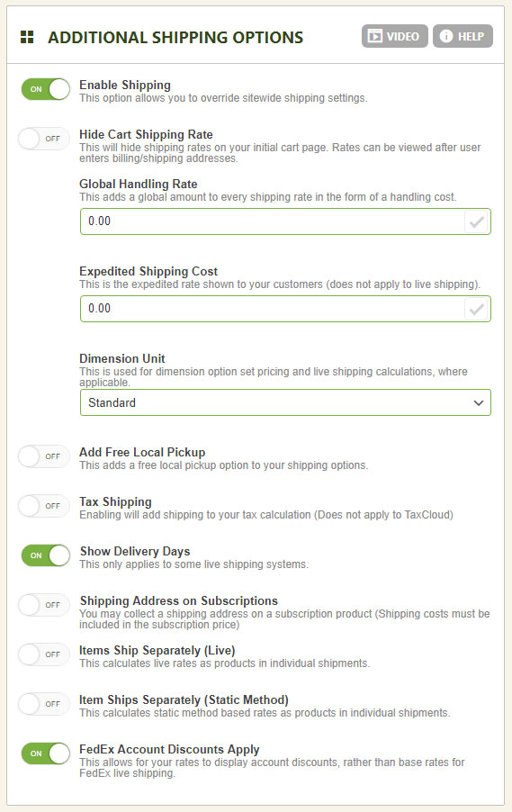Open the Dimension Unit dropdown
Viewport: 512px width, 812px height.
(285, 402)
